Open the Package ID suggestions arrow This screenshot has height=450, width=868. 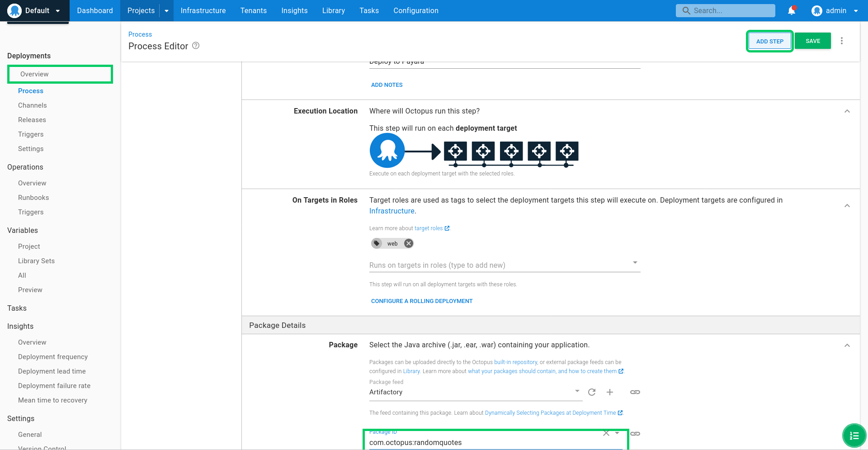pos(617,433)
